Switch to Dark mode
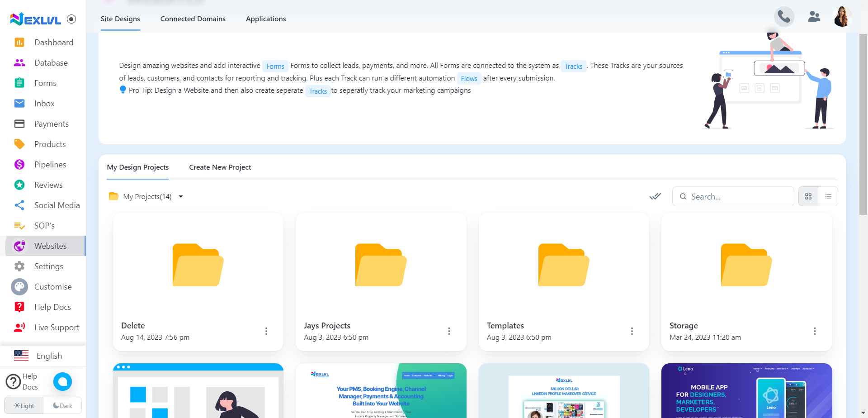 click(x=62, y=405)
